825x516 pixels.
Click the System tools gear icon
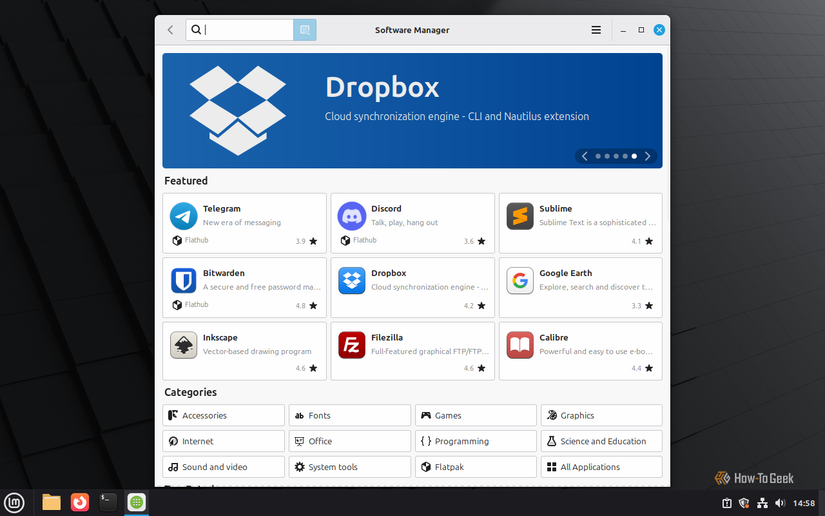299,467
